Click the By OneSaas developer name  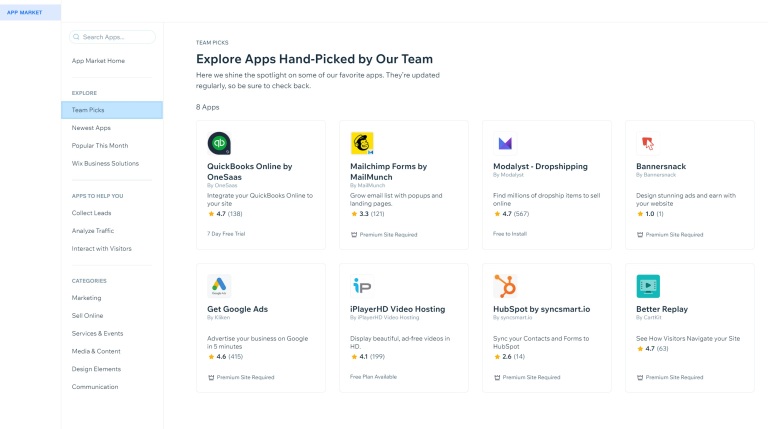tap(222, 186)
